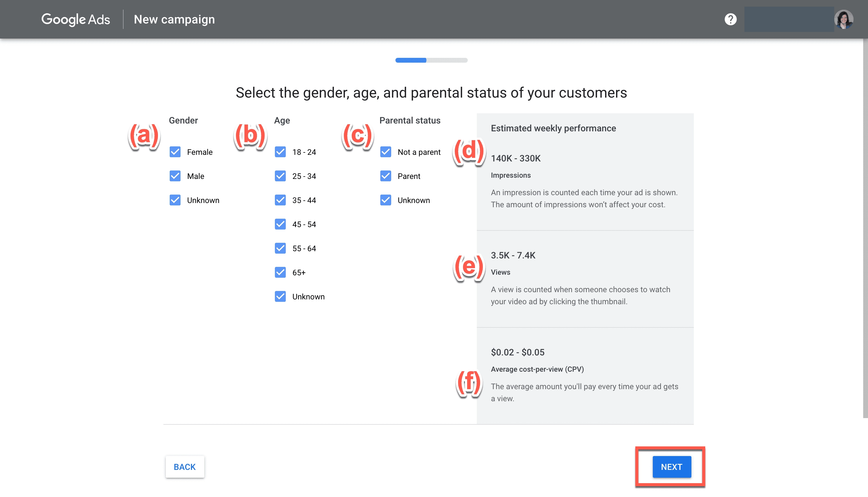Uncheck Unknown parental status checkbox
The height and width of the screenshot is (497, 868).
[x=385, y=200]
